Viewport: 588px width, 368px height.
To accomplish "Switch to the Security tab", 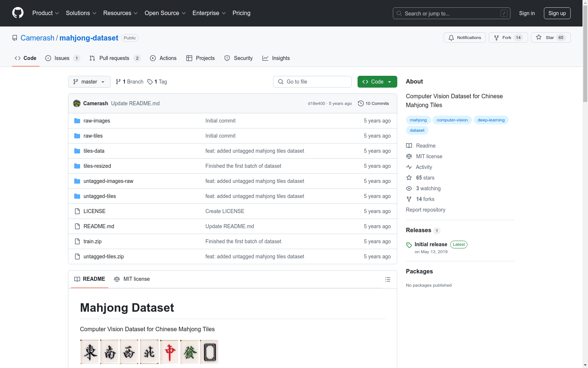I will coord(239,58).
